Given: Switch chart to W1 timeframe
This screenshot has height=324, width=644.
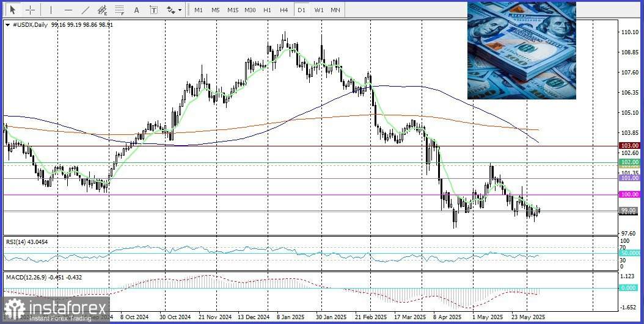Looking at the screenshot, I should point(319,10).
